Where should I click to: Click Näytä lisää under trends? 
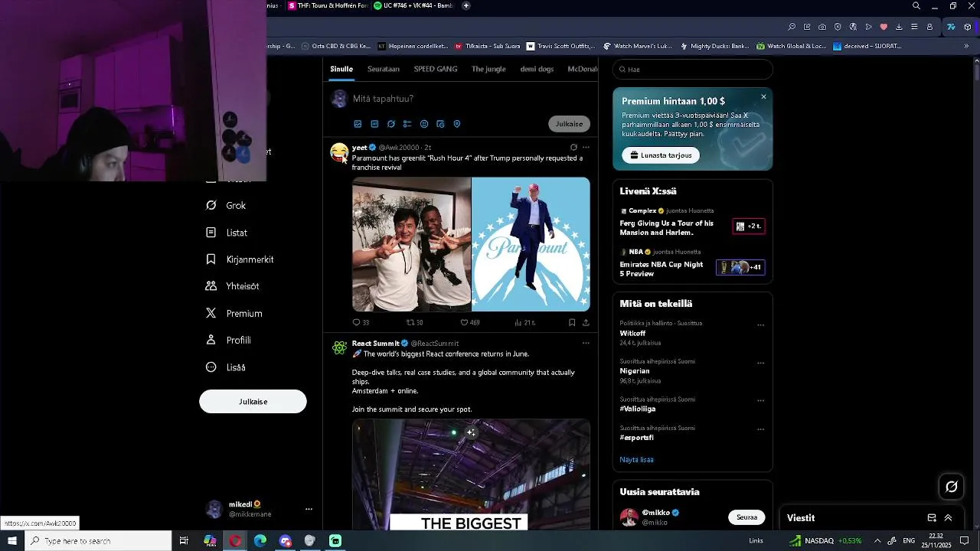636,460
